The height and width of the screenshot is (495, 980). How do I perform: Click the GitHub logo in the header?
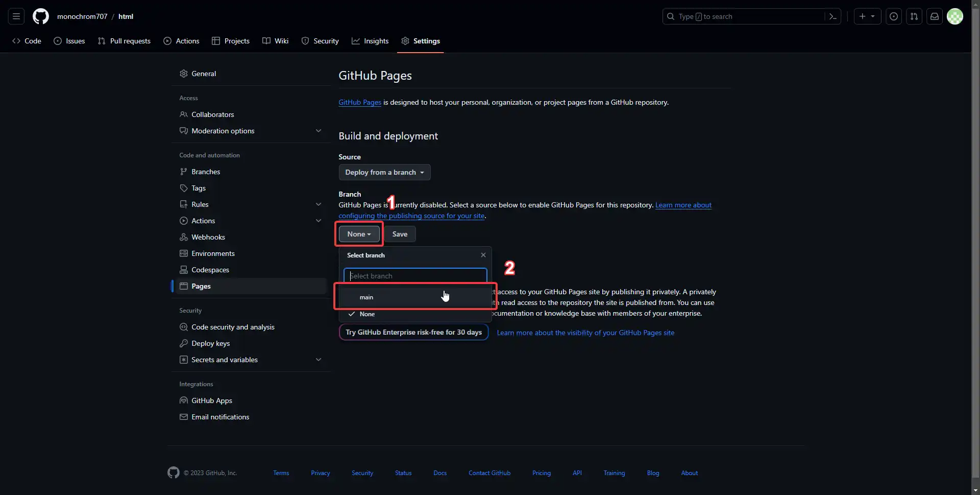click(41, 16)
